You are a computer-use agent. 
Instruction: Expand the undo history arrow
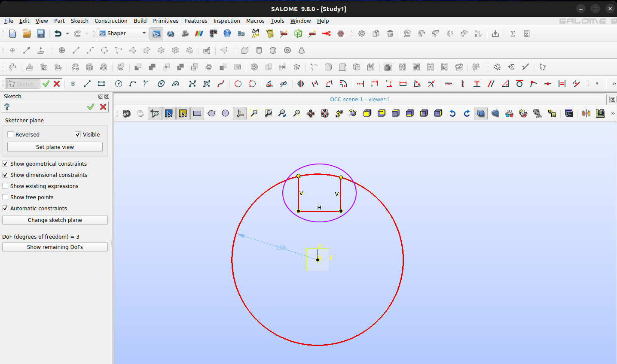[x=67, y=33]
